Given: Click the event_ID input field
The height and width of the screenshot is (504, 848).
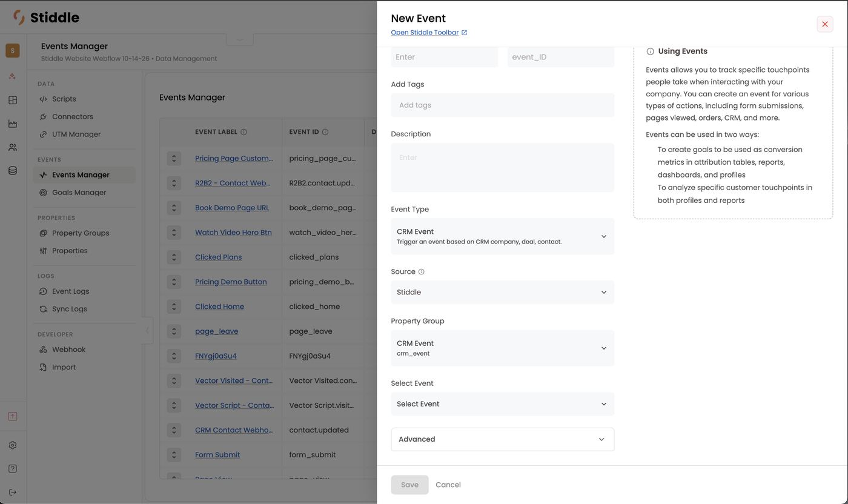Looking at the screenshot, I should (x=561, y=57).
